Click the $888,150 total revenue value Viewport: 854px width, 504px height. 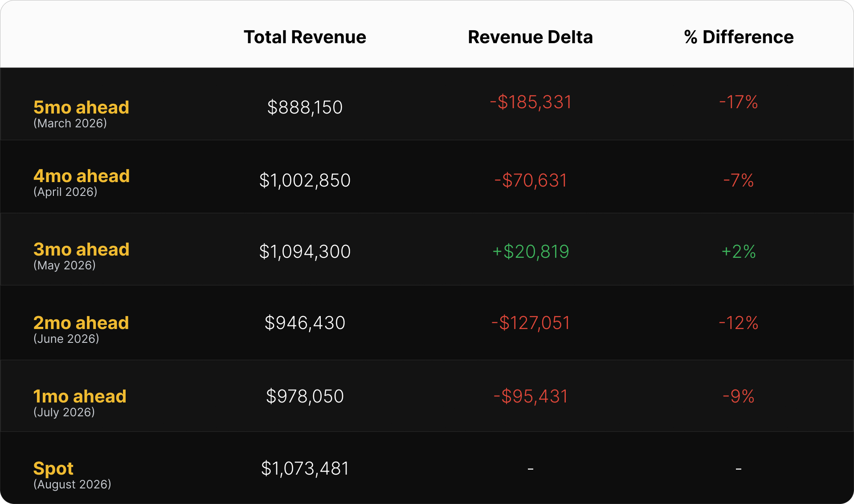coord(305,107)
